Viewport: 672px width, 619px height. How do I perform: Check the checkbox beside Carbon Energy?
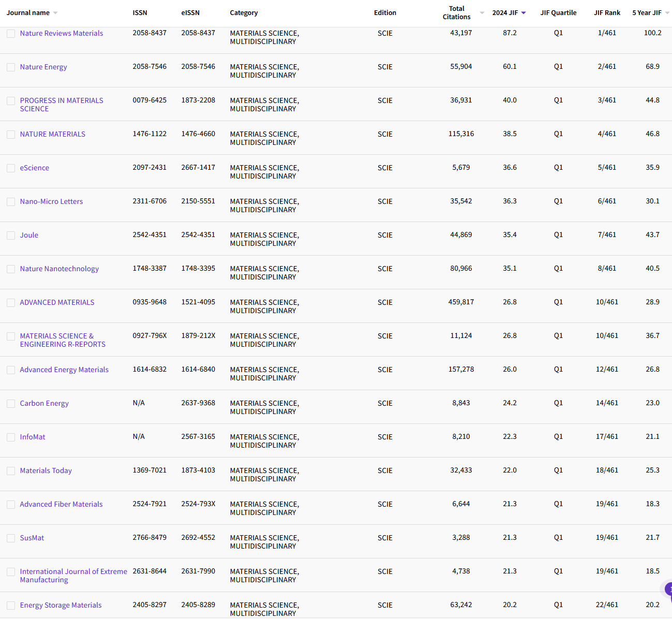click(x=11, y=403)
